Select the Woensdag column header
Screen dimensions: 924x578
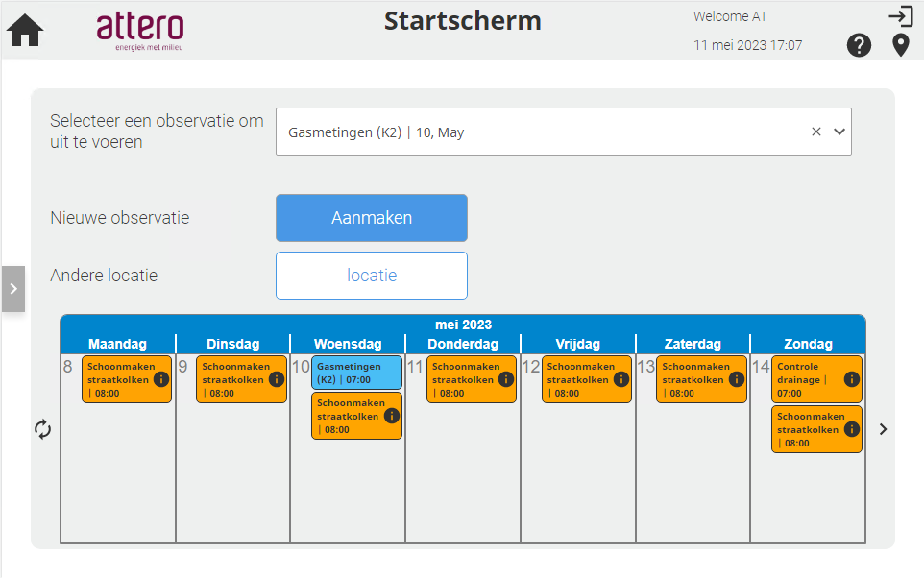(x=348, y=344)
